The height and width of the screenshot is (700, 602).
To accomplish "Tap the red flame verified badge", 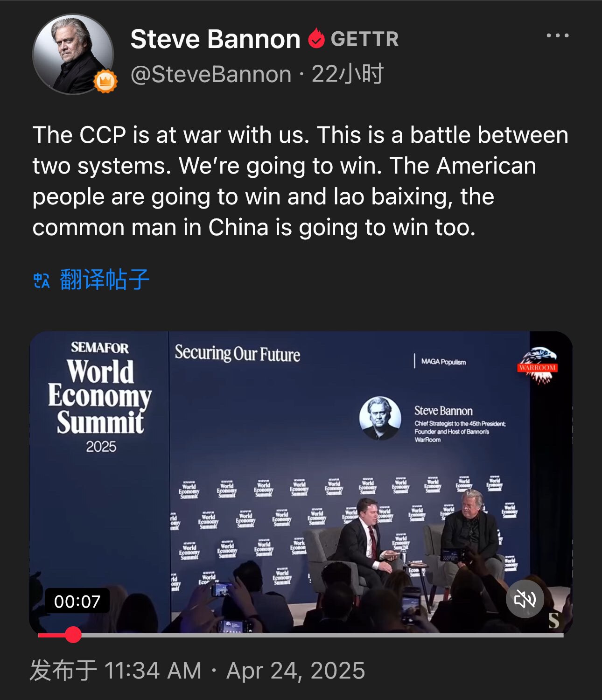I will (316, 38).
